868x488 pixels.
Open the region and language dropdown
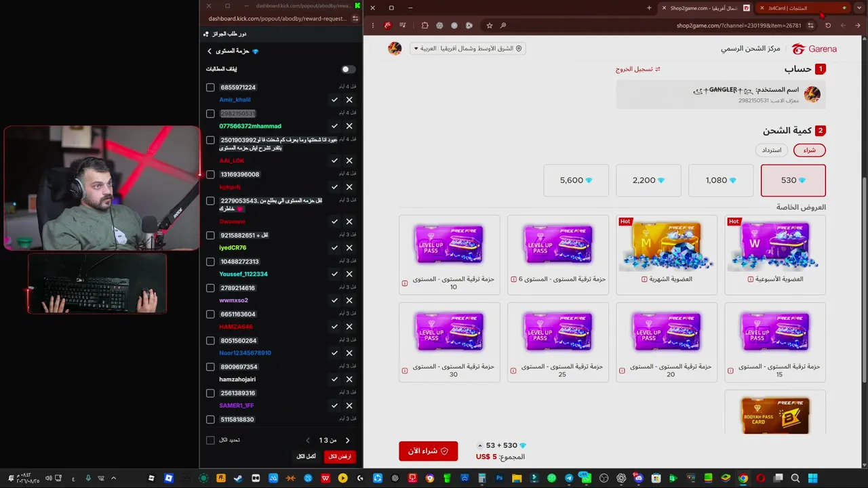(x=468, y=49)
